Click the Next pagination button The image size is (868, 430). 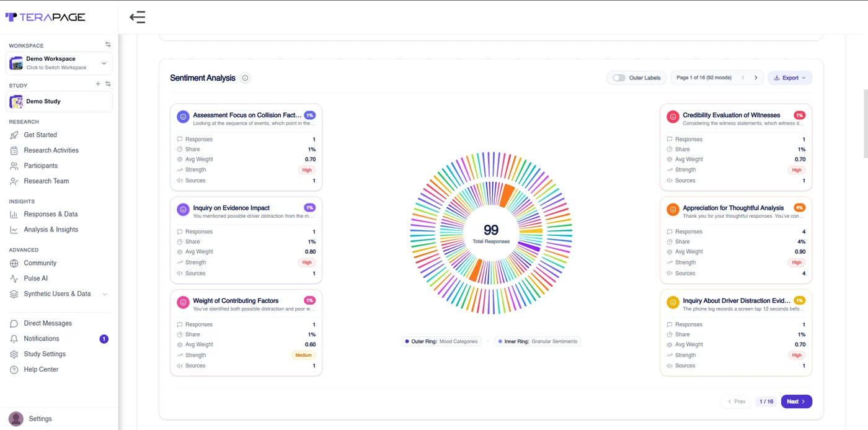796,401
